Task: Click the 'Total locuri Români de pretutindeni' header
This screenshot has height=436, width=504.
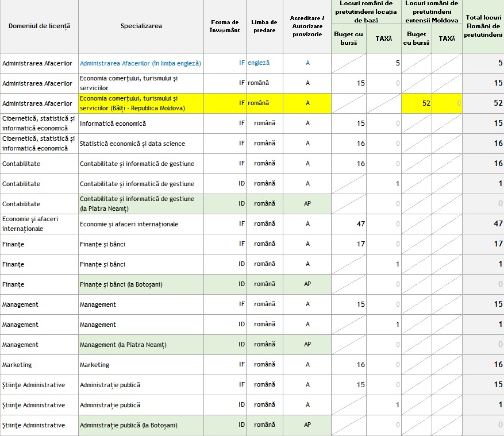Action: [483, 26]
